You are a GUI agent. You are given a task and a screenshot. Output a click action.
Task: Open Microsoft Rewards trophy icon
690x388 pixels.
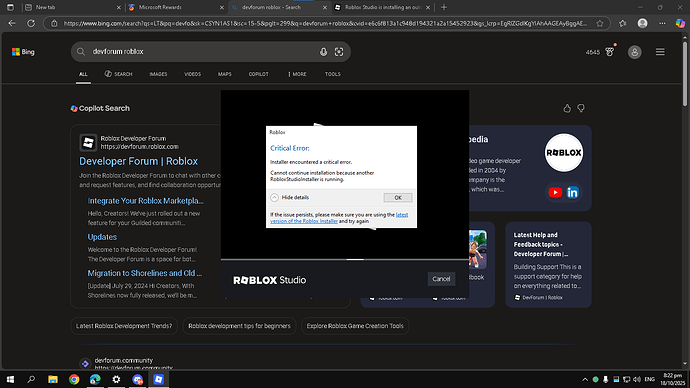(610, 52)
